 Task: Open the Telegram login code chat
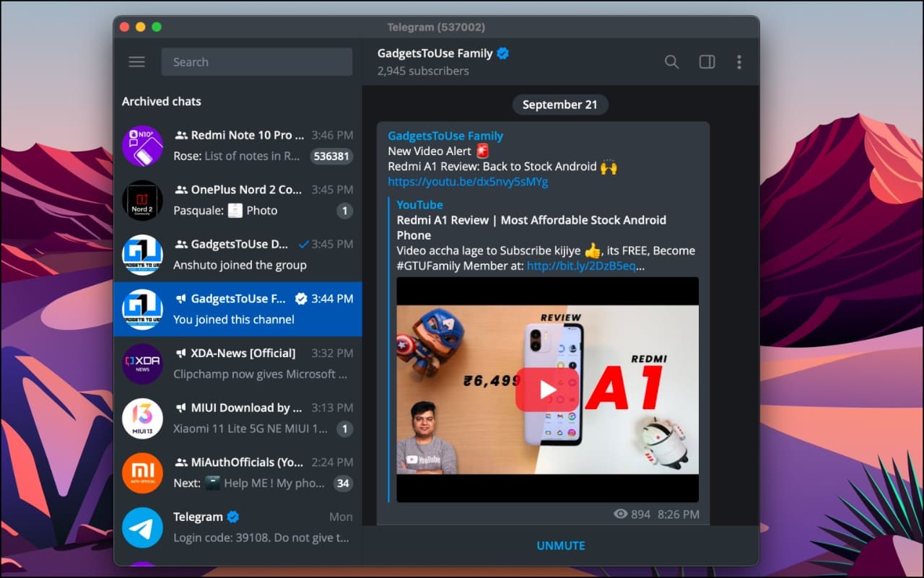click(237, 527)
